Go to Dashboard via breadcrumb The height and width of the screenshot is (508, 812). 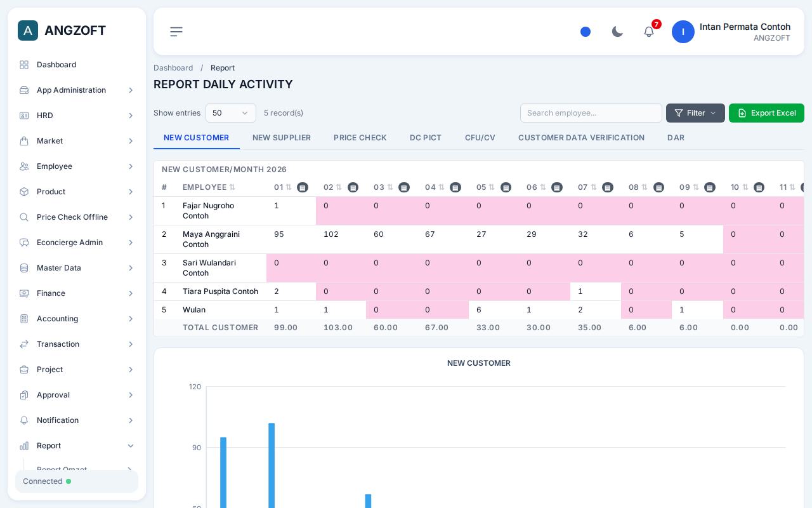tap(173, 68)
